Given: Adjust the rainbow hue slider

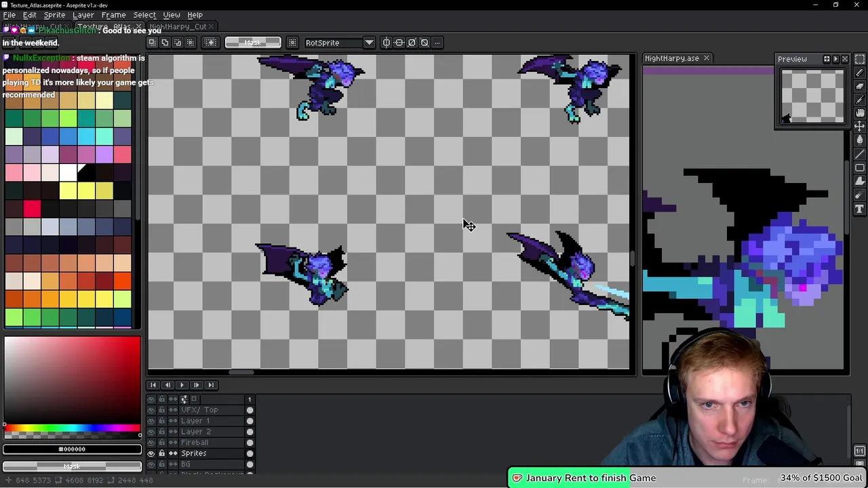Looking at the screenshot, I should [x=72, y=428].
